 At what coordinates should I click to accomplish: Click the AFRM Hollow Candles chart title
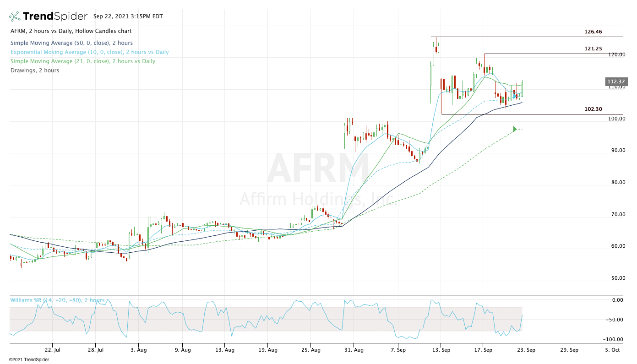[x=71, y=31]
